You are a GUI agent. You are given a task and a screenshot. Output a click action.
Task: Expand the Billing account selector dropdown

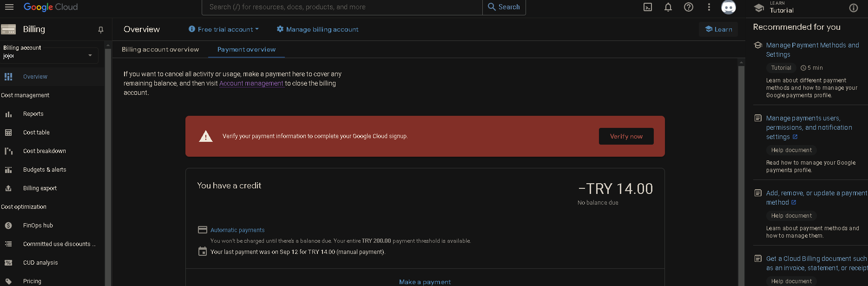tap(90, 55)
